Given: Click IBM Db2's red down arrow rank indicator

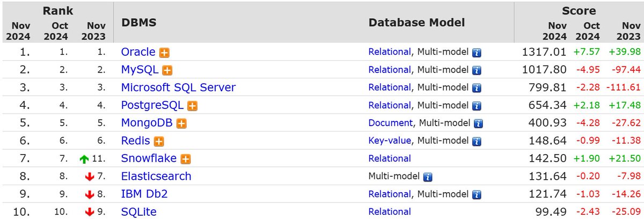Looking at the screenshot, I should pos(90,194).
